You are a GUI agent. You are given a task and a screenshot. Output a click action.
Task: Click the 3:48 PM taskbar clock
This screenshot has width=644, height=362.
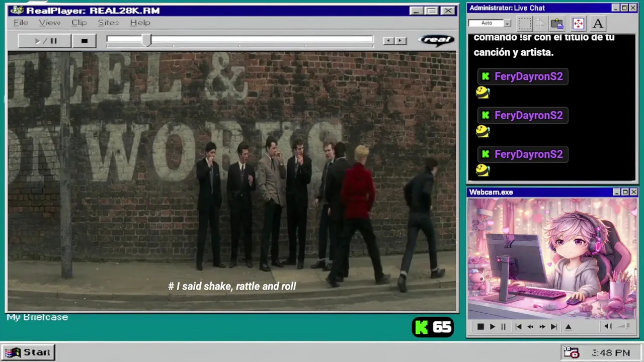point(611,353)
